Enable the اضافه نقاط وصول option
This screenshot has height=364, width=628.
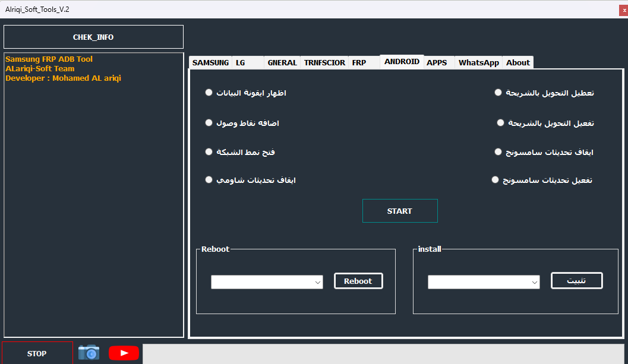209,122
